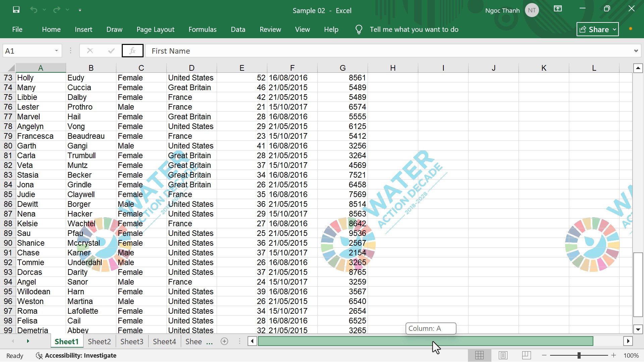This screenshot has height=362, width=644.
Task: Click the Tell me lightbulb icon
Action: point(359,29)
